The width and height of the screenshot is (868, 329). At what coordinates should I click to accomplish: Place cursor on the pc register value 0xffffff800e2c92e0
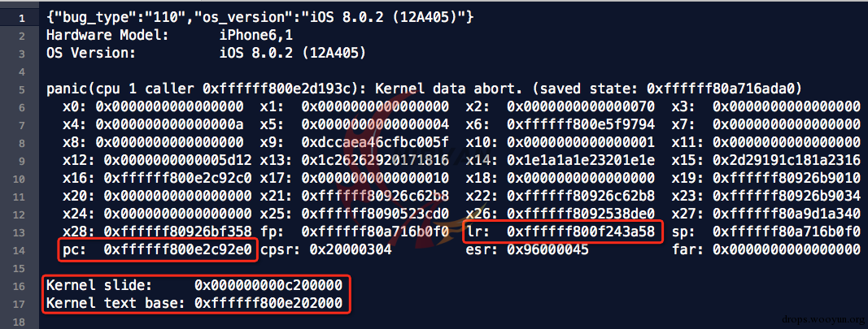pyautogui.click(x=177, y=250)
